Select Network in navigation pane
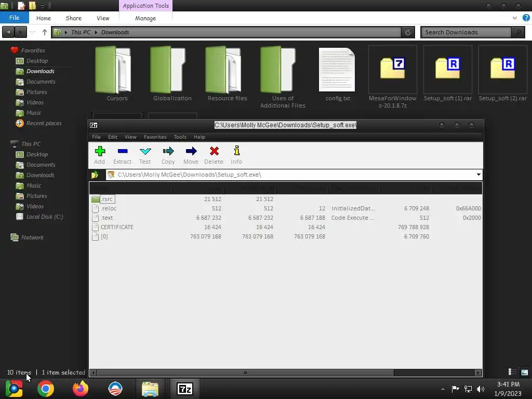Screen dimensions: 532x399 [x=32, y=237]
